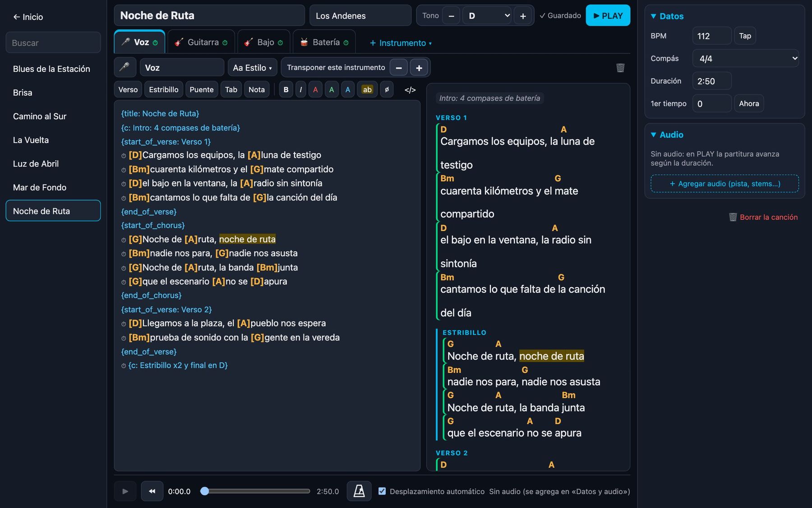This screenshot has width=812, height=508.
Task: Choose the red text color A
Action: [315, 89]
